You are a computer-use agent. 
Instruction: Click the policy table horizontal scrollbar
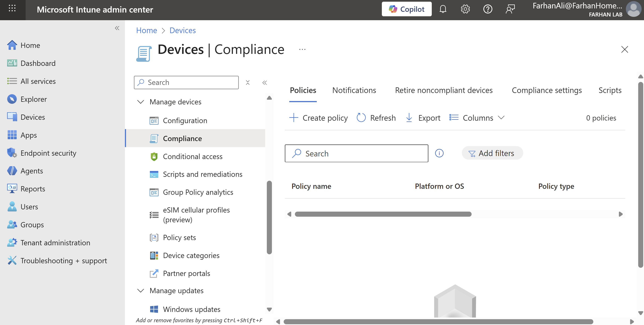pos(383,214)
